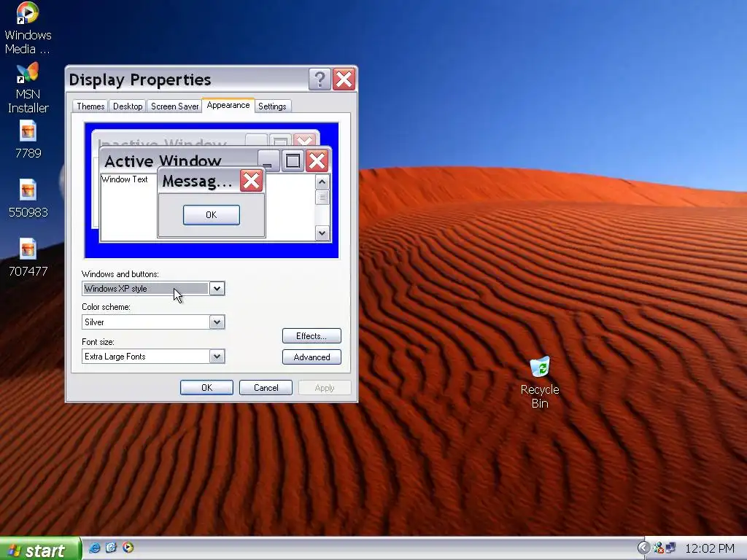The width and height of the screenshot is (747, 560).
Task: Launch Windows Media Player from Quick Launch
Action: click(128, 548)
